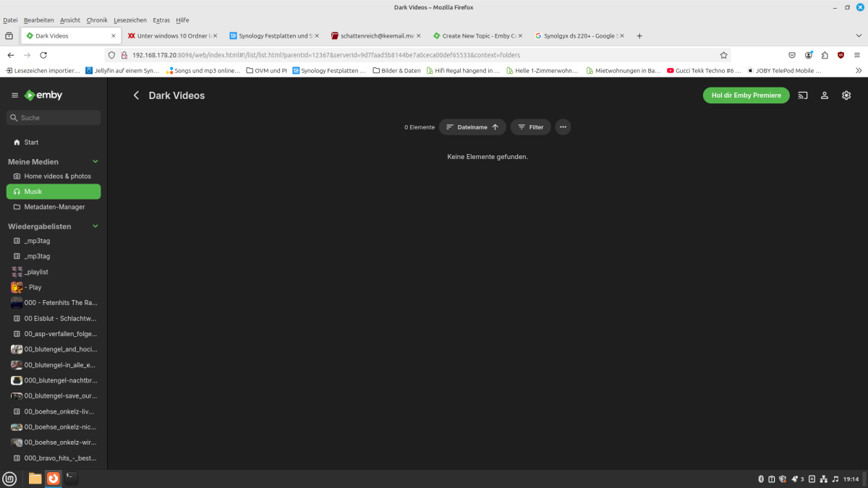
Task: Open the _playlist playlist
Action: pos(54,272)
